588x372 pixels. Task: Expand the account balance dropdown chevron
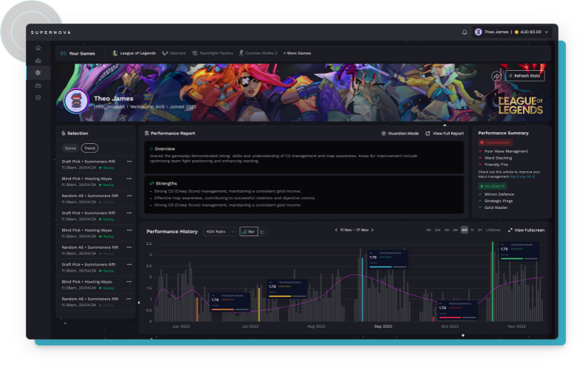tap(547, 32)
